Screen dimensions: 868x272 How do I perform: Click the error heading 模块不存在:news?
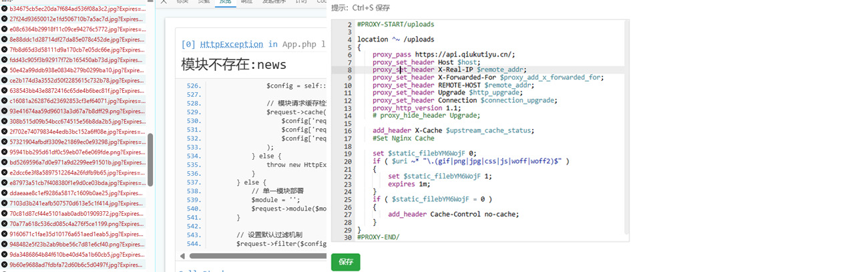pyautogui.click(x=234, y=64)
